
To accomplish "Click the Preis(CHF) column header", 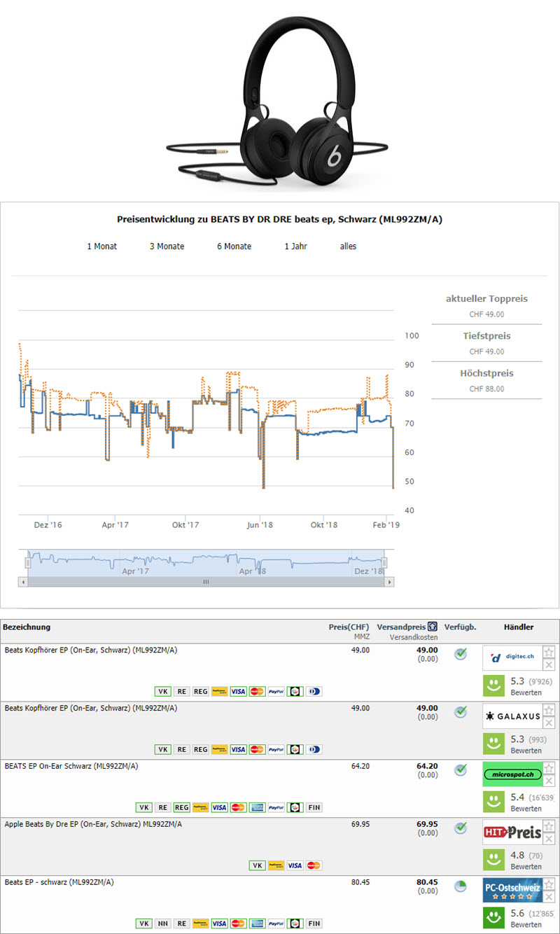I will coord(349,627).
